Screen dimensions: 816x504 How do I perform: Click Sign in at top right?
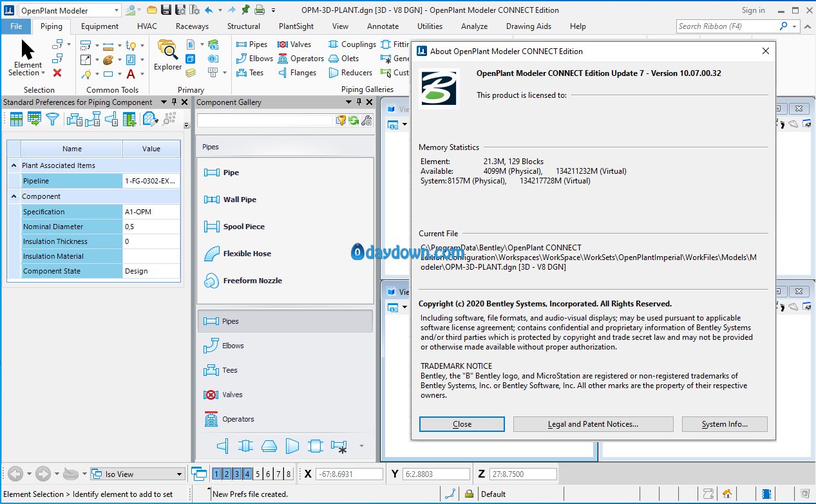pos(753,10)
